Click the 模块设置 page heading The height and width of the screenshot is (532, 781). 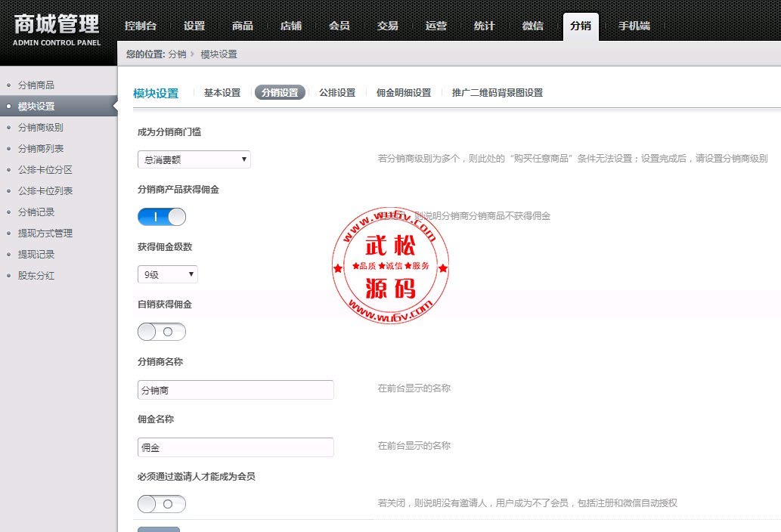click(156, 93)
